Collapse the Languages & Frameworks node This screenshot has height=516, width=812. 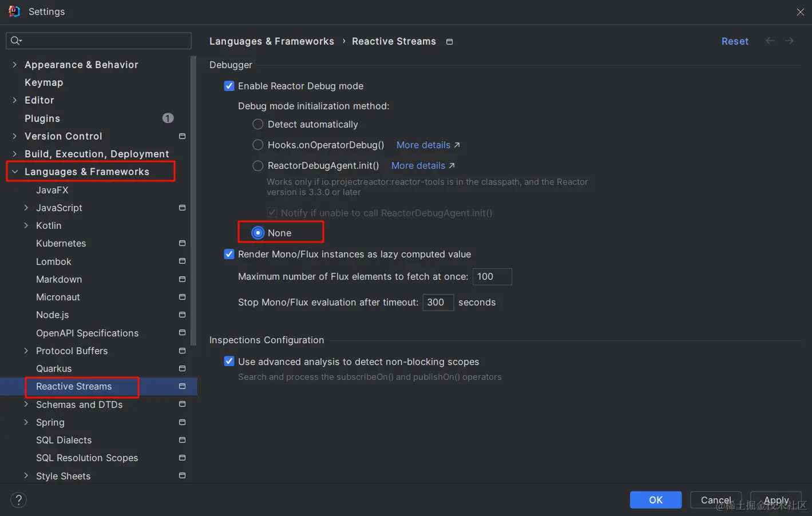tap(14, 172)
